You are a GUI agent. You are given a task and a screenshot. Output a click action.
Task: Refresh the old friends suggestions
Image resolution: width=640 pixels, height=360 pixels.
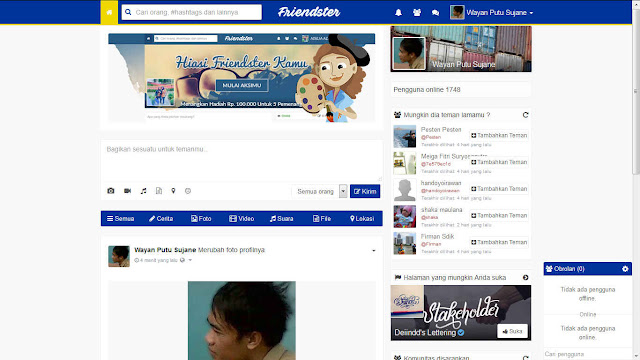525,115
